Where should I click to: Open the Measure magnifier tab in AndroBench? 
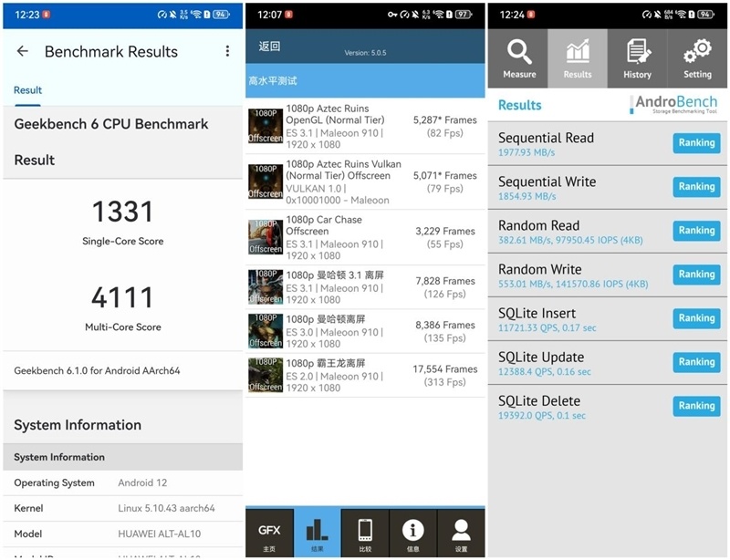click(x=518, y=58)
